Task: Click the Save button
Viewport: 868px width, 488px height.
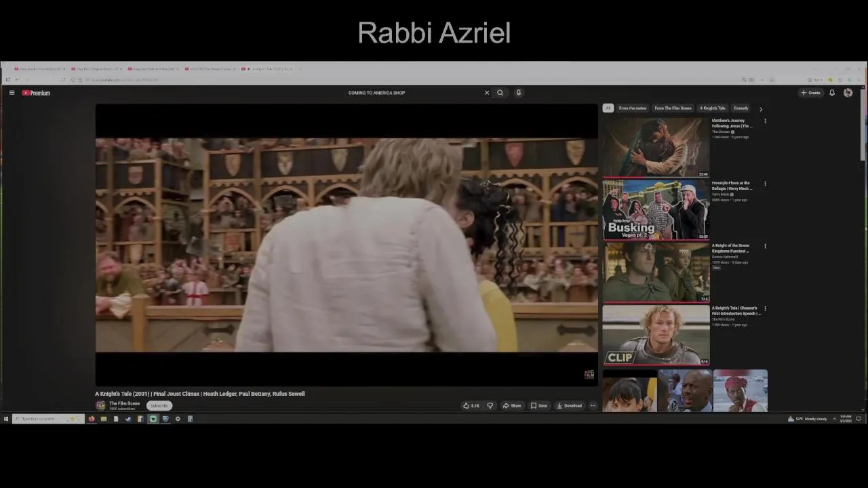Action: tap(539, 405)
